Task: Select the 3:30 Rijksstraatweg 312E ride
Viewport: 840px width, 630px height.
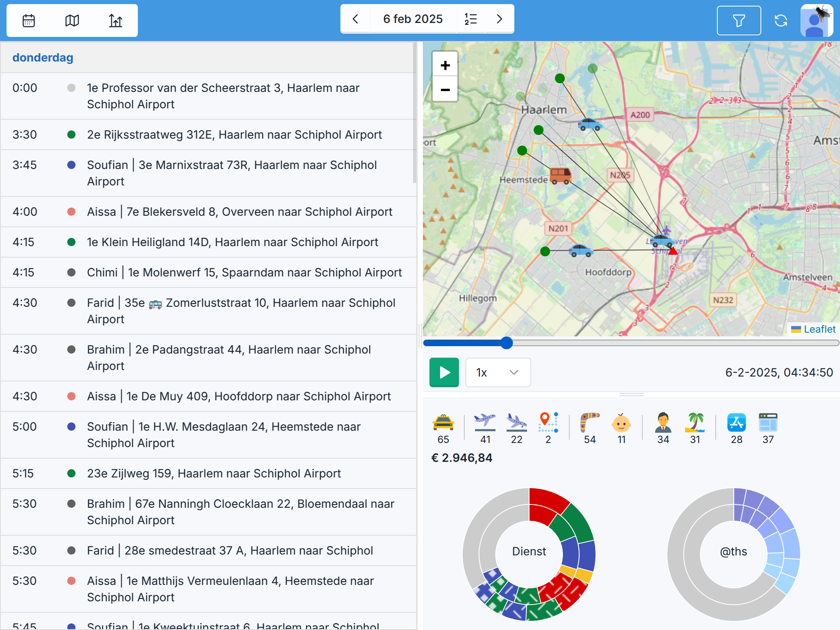Action: [208, 135]
